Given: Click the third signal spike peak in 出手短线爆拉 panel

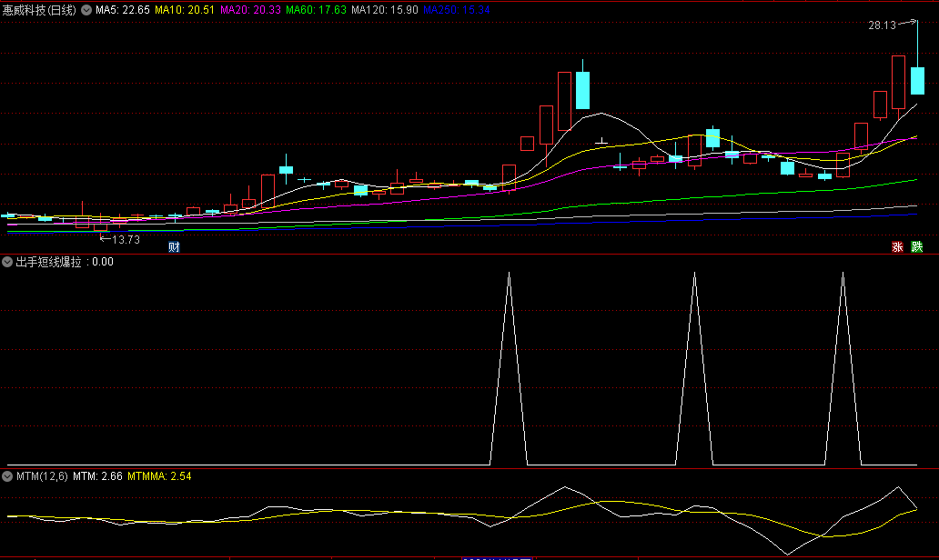Looking at the screenshot, I should pos(843,274).
